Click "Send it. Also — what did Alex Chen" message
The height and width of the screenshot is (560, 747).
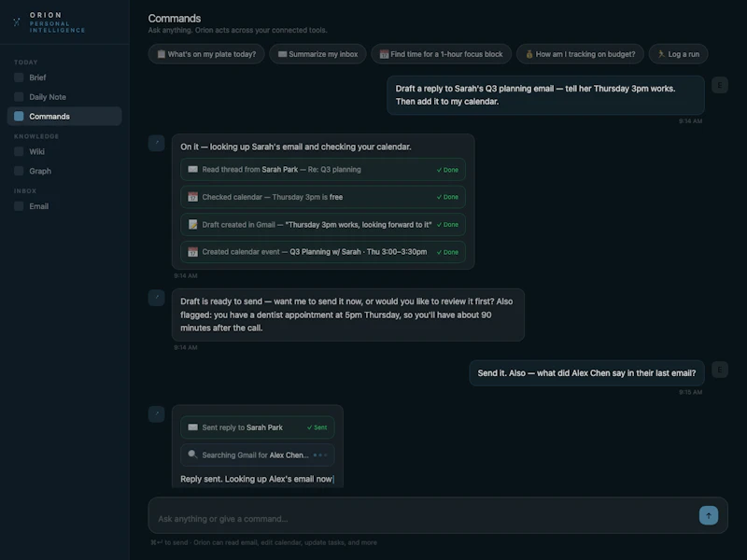point(586,372)
